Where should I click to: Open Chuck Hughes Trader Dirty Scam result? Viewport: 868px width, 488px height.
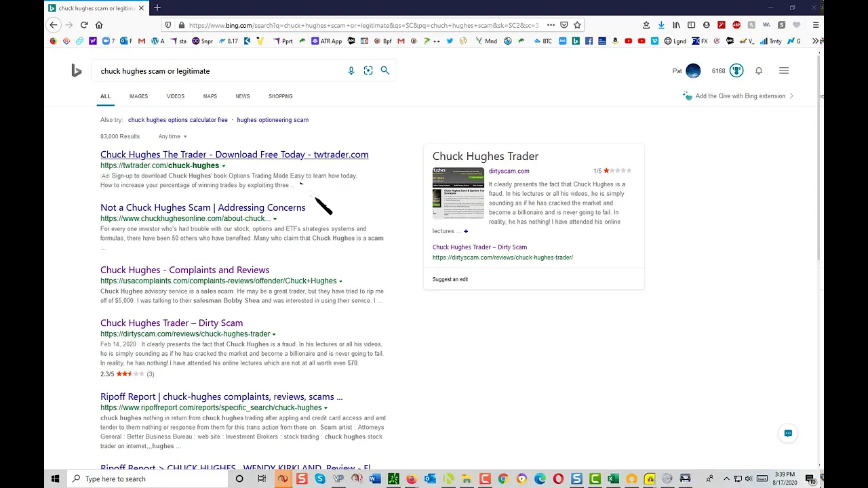(172, 323)
